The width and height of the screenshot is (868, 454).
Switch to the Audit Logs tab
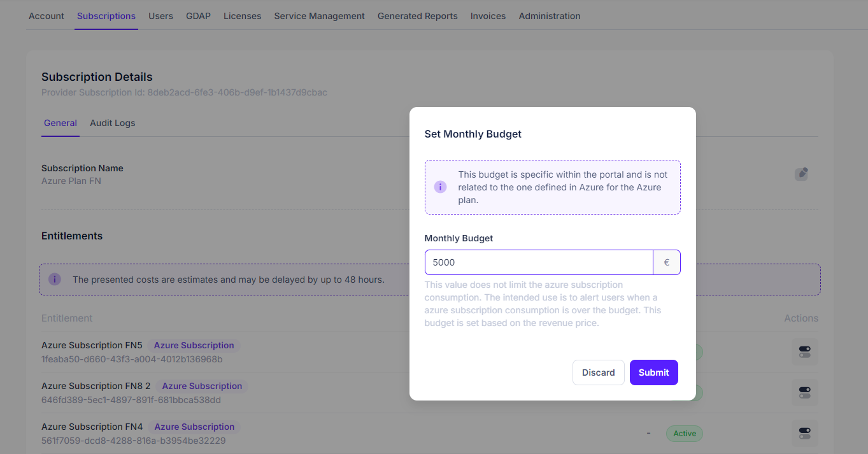[112, 123]
